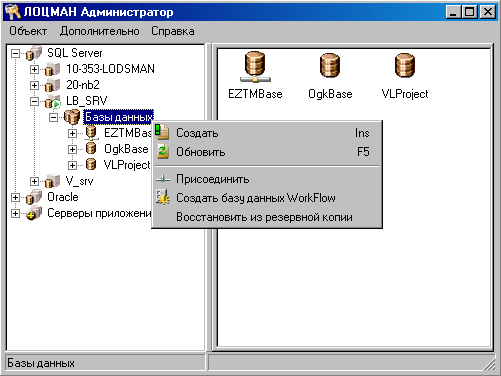Expand the EZTMBase database node

[x=72, y=133]
